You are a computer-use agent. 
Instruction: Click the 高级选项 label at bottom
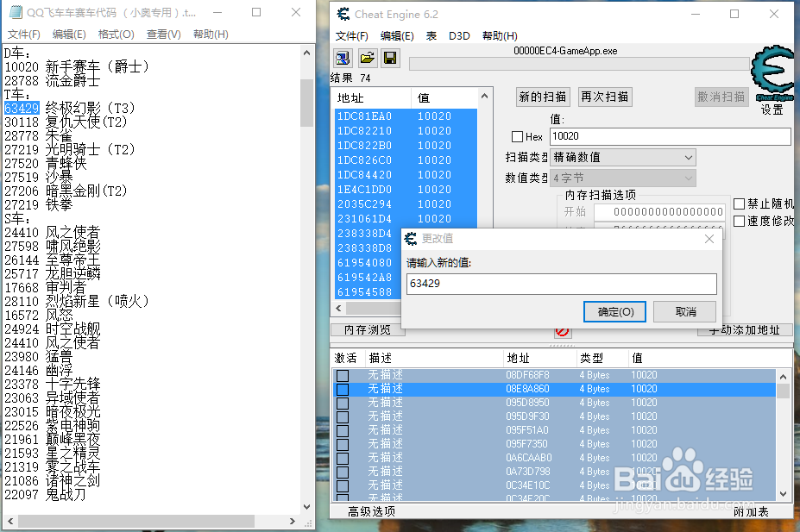[x=371, y=511]
